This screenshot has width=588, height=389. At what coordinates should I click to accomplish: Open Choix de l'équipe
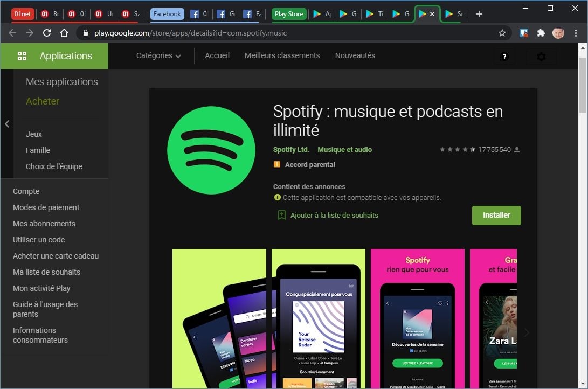pyautogui.click(x=54, y=166)
